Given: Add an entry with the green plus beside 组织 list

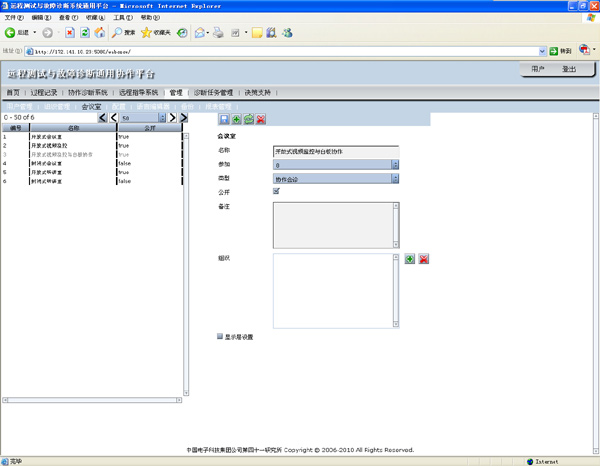Looking at the screenshot, I should pyautogui.click(x=409, y=259).
